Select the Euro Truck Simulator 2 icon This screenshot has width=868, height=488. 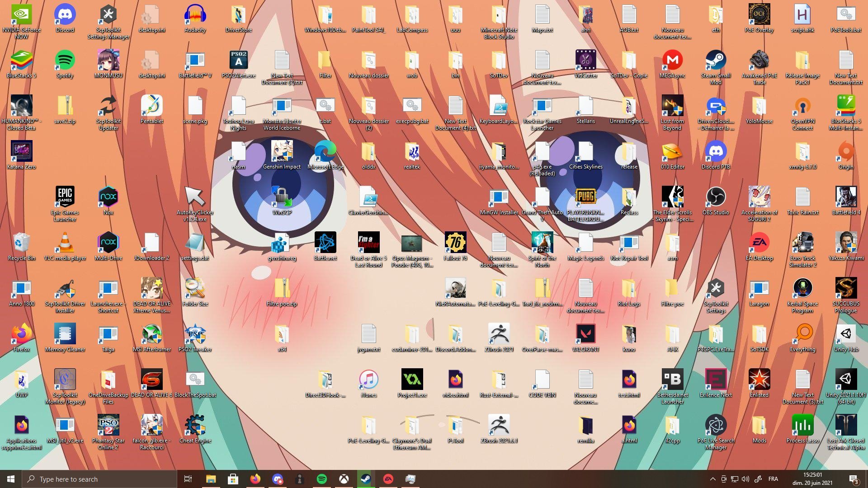[803, 250]
